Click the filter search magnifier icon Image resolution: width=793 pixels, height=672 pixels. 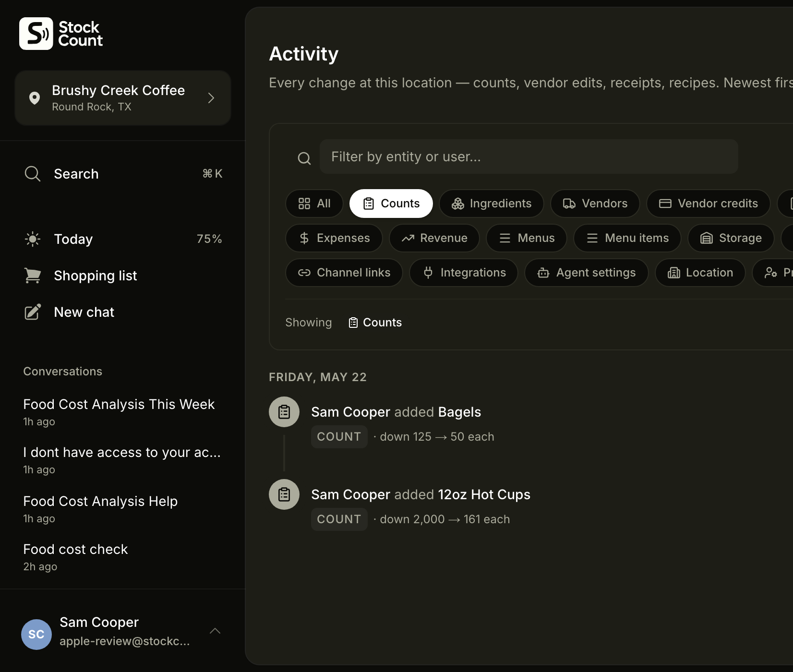pos(304,158)
